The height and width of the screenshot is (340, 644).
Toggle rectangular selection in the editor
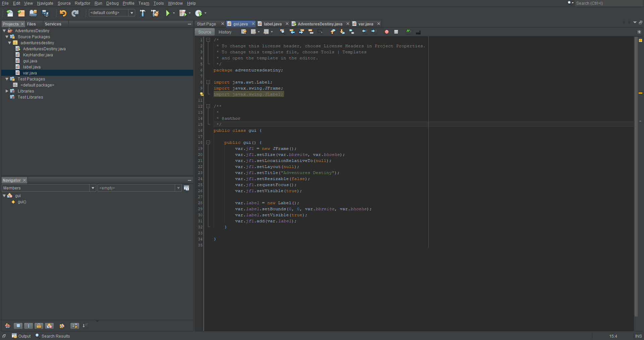321,32
